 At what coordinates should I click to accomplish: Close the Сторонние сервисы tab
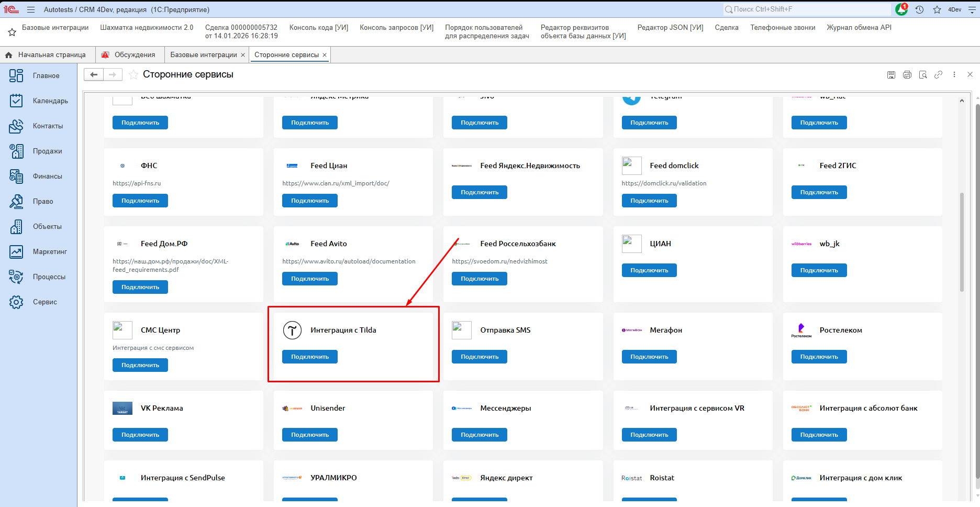[x=325, y=55]
